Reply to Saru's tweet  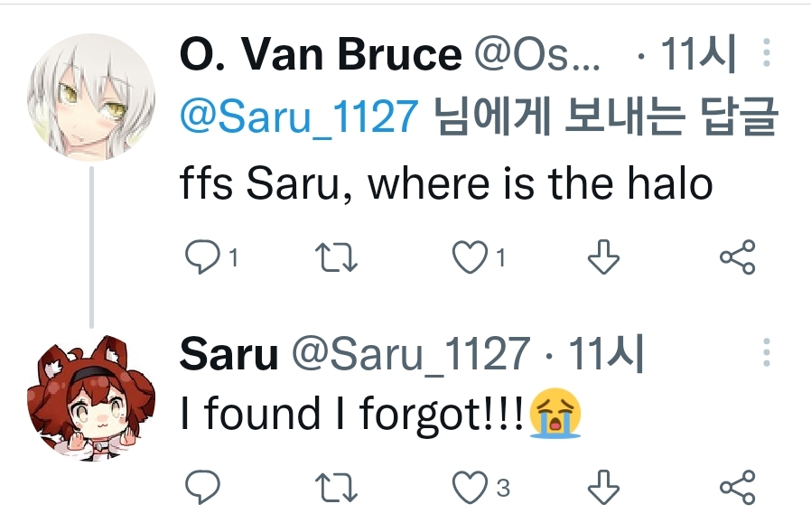coord(203,488)
